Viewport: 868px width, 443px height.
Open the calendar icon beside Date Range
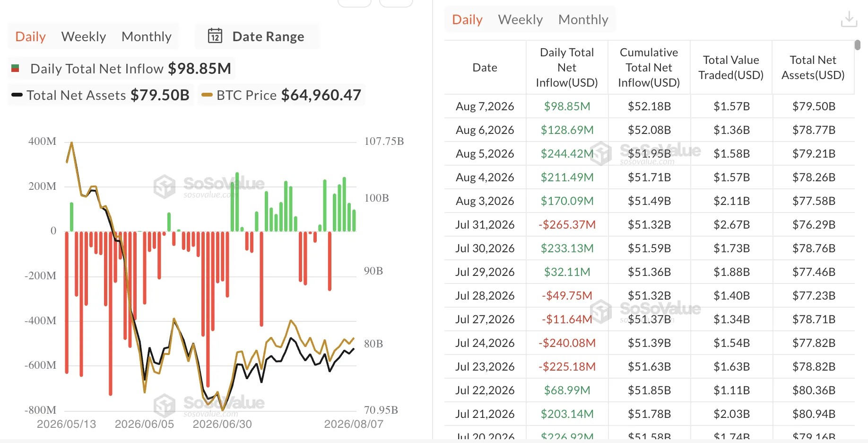pos(215,36)
